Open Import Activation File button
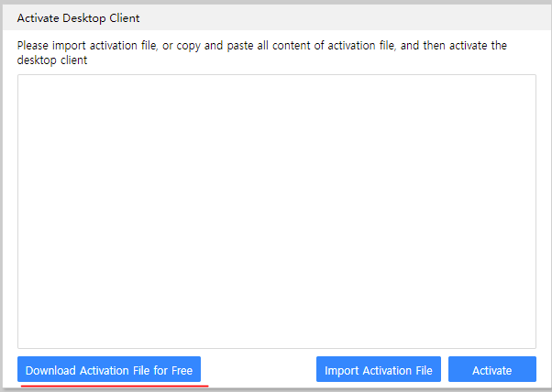The height and width of the screenshot is (392, 552). click(379, 369)
